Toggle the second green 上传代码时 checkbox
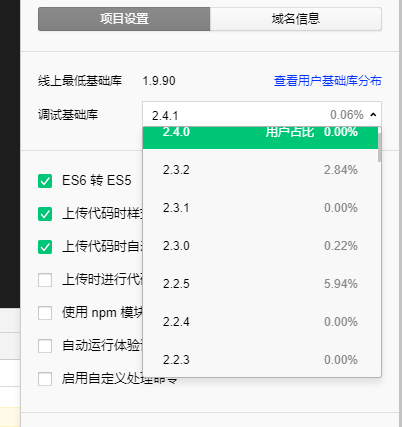The width and height of the screenshot is (402, 427). coord(45,214)
